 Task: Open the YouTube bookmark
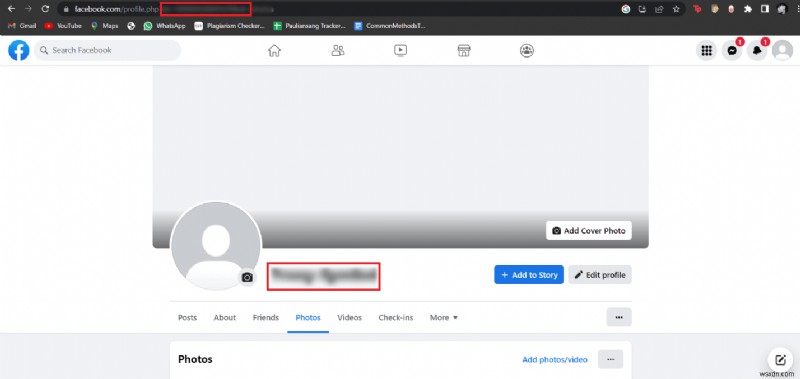(x=63, y=26)
